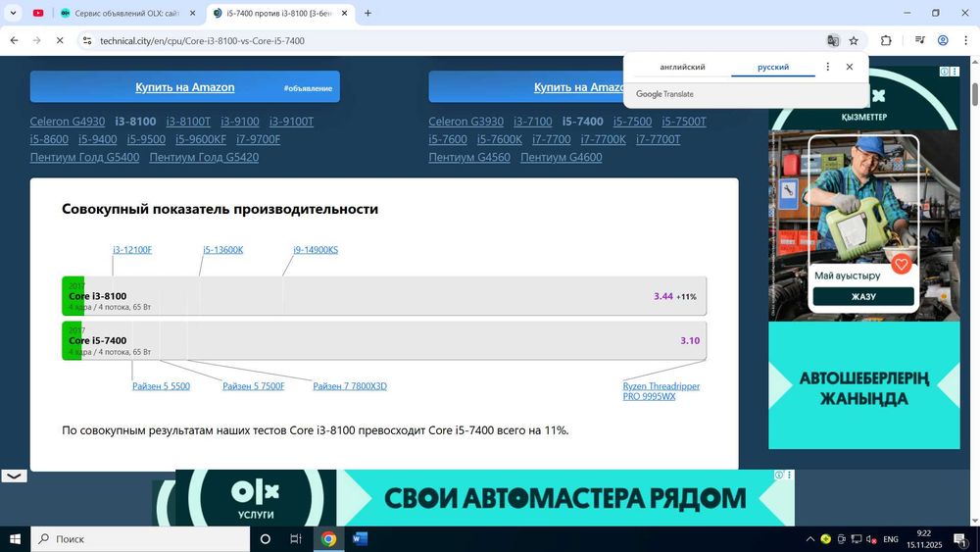
Task: Open the i5-9400 link
Action: coord(97,139)
